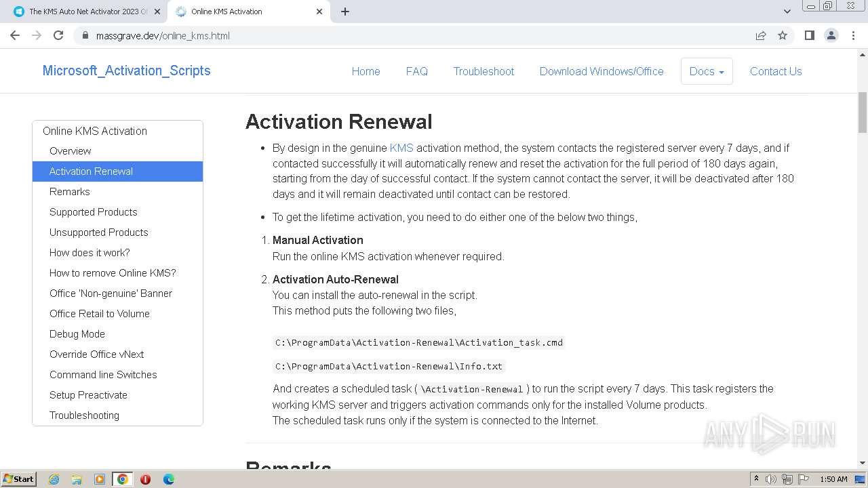The image size is (868, 488).
Task: Open the Windows Start button
Action: (19, 479)
